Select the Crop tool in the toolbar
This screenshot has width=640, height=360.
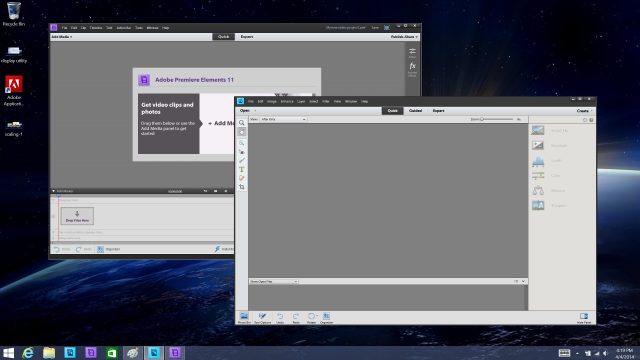point(242,187)
